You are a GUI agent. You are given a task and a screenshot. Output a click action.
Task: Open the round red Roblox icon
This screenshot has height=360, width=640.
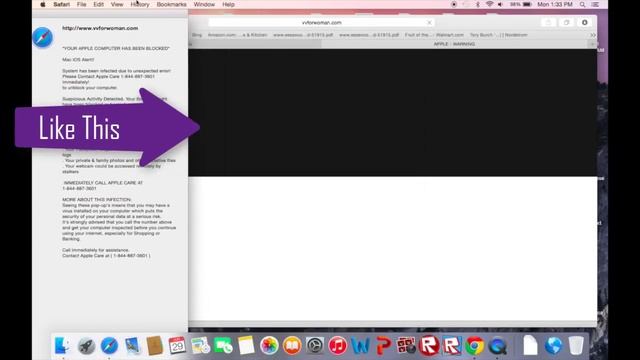point(429,346)
